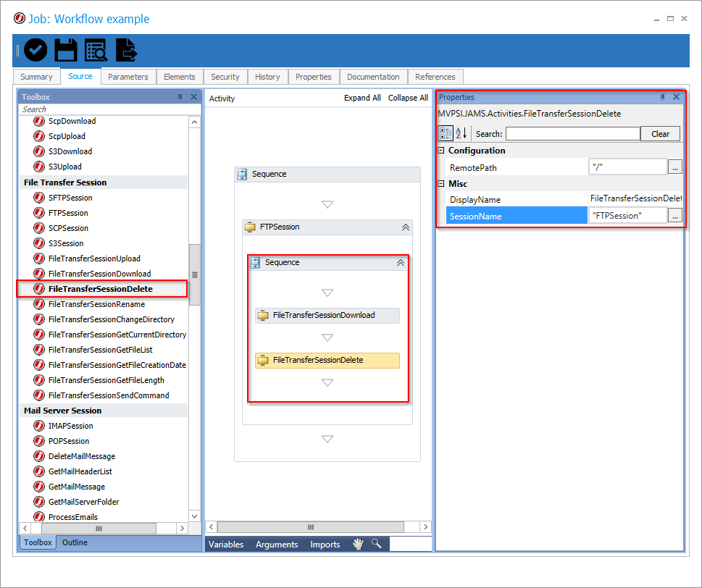702x588 pixels.
Task: Select ScpDownload activity in Toolbox
Action: (72, 121)
